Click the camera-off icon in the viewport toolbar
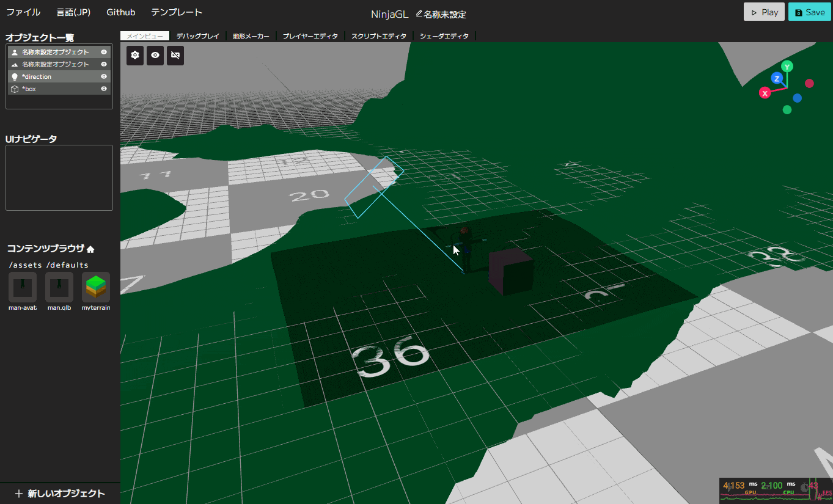Image resolution: width=833 pixels, height=504 pixels. click(175, 55)
